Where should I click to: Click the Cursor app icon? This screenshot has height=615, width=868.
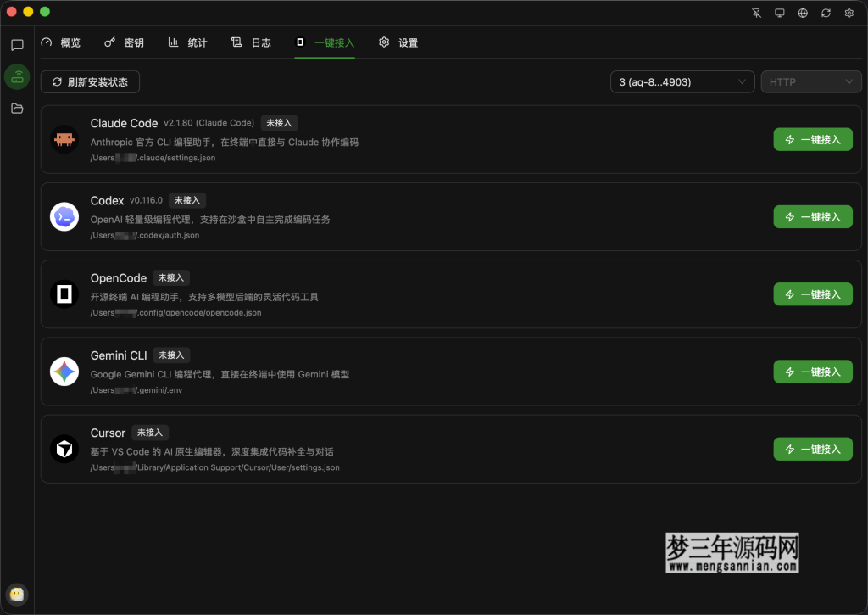coord(64,449)
